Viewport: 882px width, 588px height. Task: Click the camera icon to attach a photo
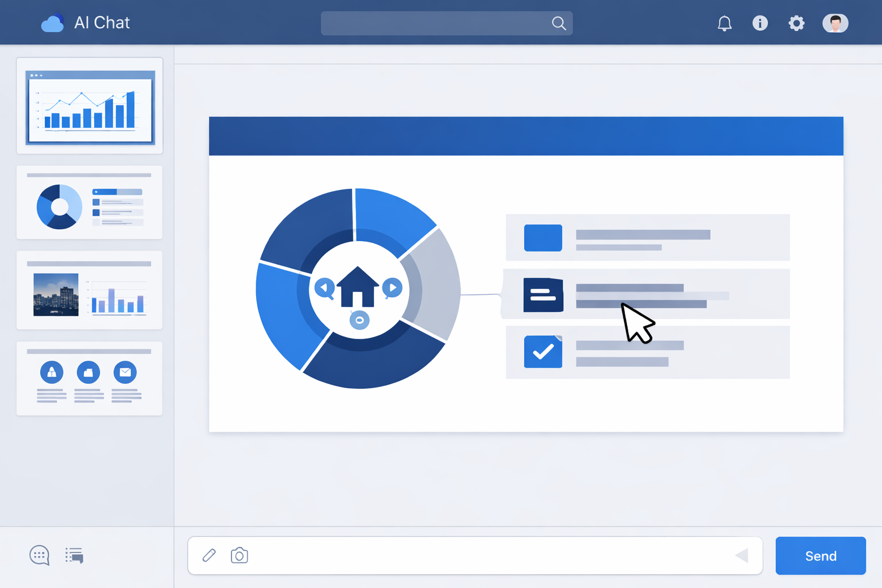(x=239, y=555)
